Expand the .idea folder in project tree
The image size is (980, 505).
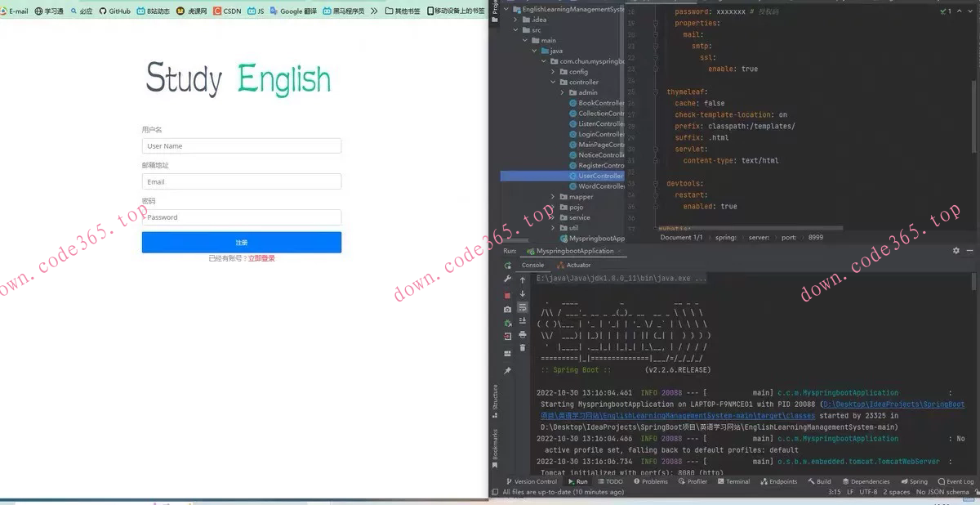point(516,20)
